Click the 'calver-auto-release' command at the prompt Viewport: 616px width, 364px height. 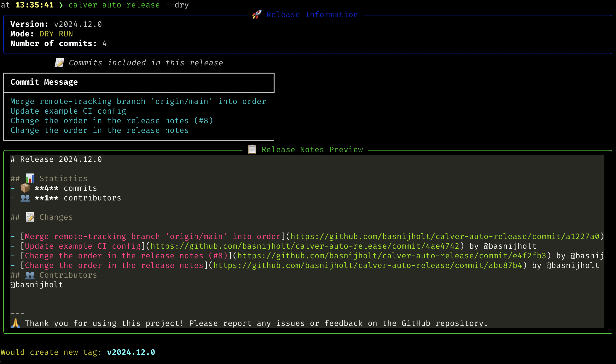[x=114, y=5]
